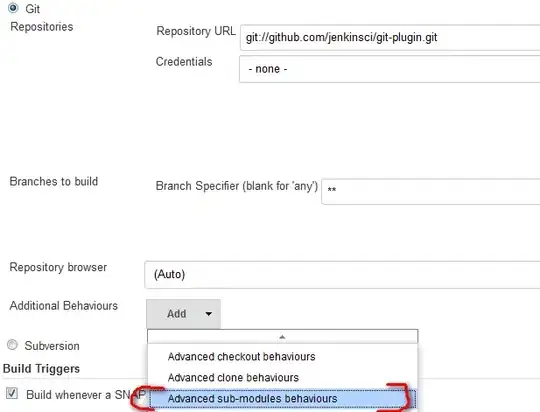Select the Subversion radio button
This screenshot has height=412, width=540.
pos(12,345)
